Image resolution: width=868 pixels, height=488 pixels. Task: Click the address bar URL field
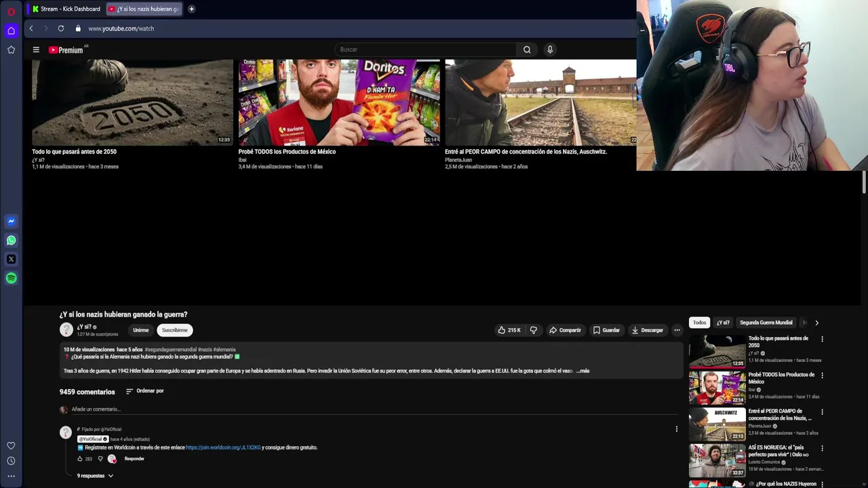[x=353, y=28]
